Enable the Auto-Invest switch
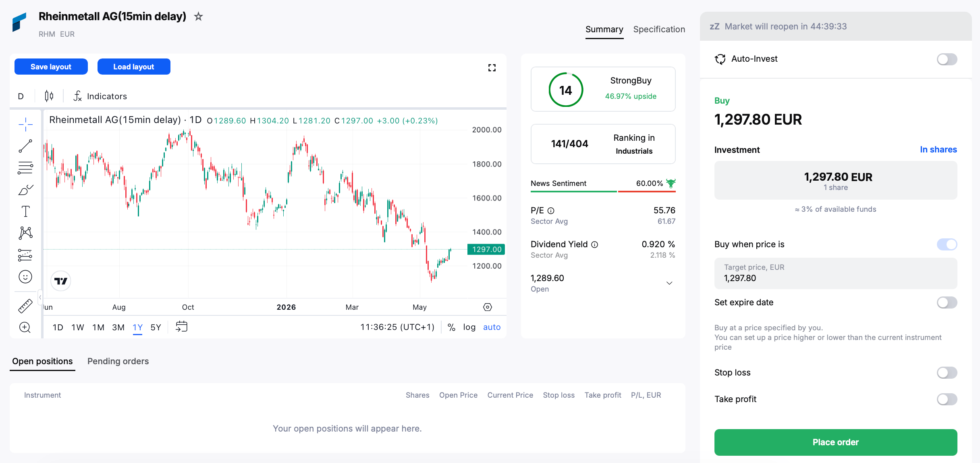 click(947, 59)
